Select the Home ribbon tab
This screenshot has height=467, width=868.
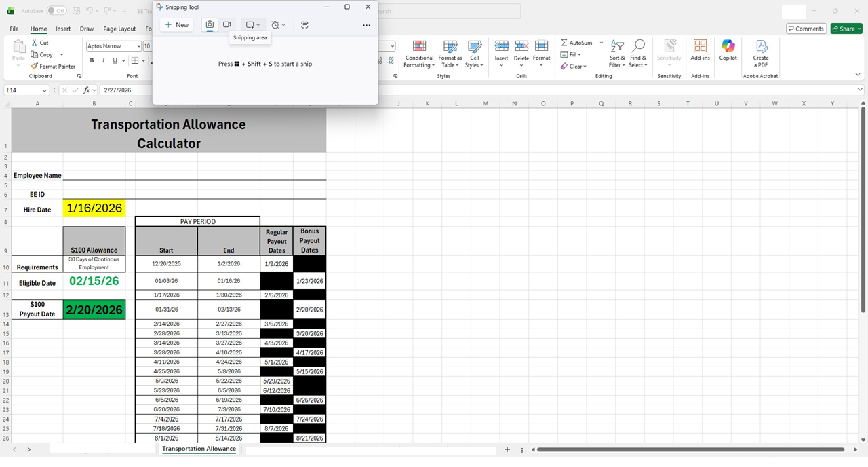click(x=39, y=29)
